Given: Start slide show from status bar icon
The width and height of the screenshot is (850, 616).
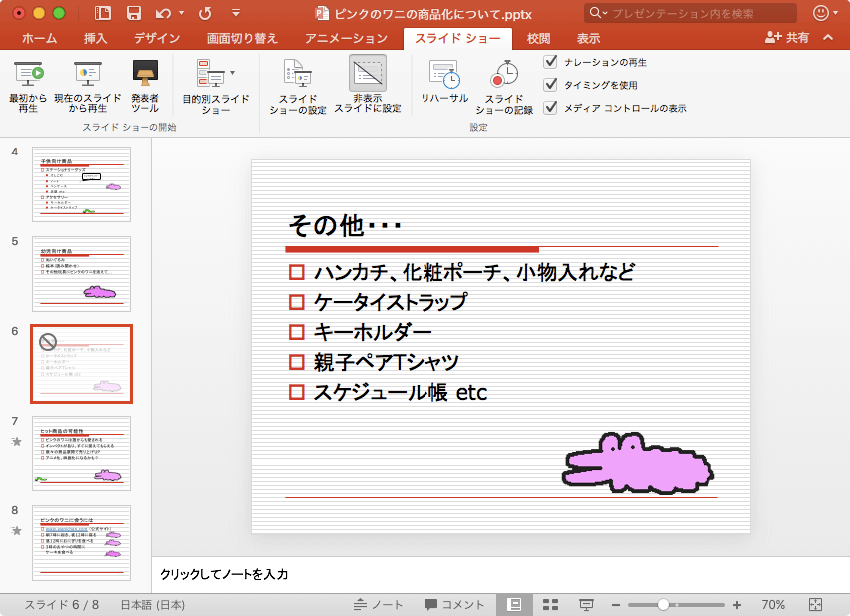Looking at the screenshot, I should click(x=586, y=604).
